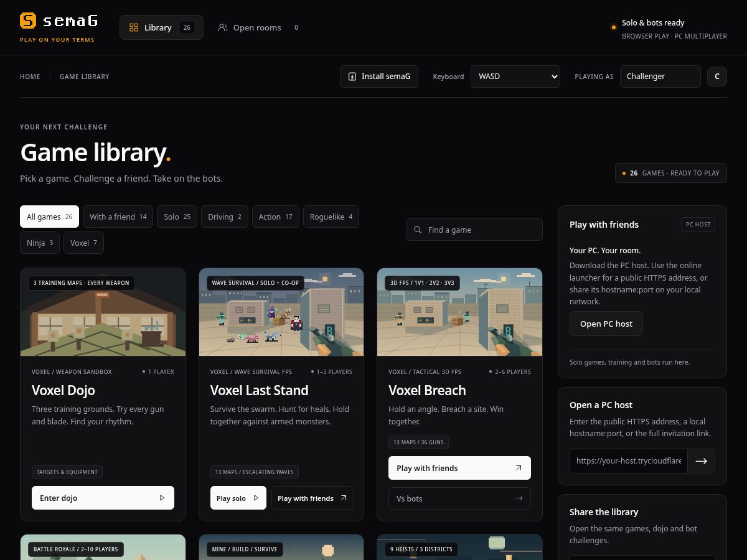Click Play with friends for Voxel Breach

(x=459, y=468)
